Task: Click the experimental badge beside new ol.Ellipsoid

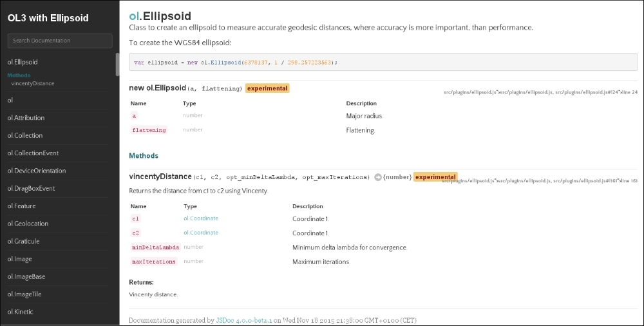Action: click(x=267, y=88)
